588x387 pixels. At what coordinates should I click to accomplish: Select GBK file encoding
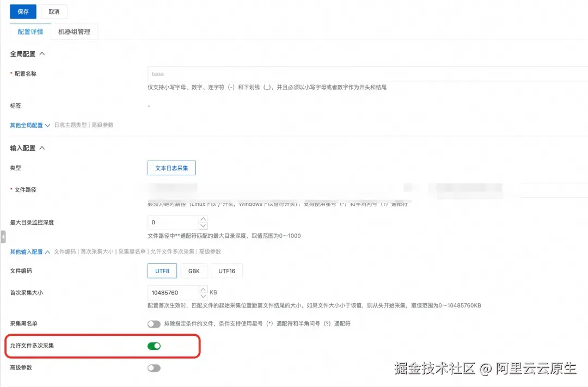pyautogui.click(x=195, y=271)
